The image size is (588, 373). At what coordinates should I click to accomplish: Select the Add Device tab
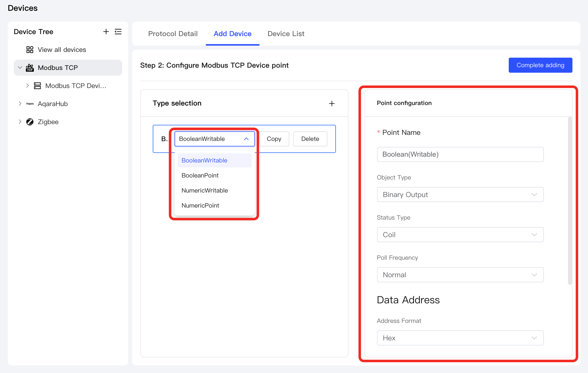click(x=233, y=34)
